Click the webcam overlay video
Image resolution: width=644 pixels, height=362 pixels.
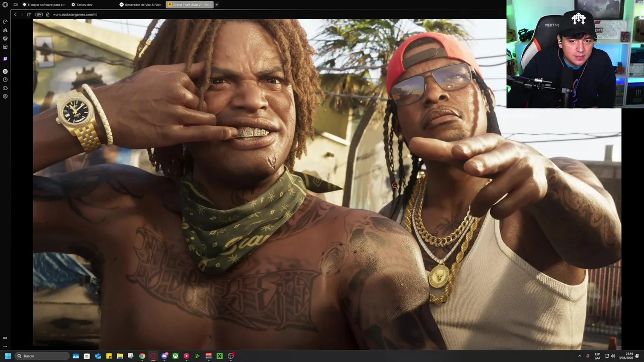[x=575, y=54]
